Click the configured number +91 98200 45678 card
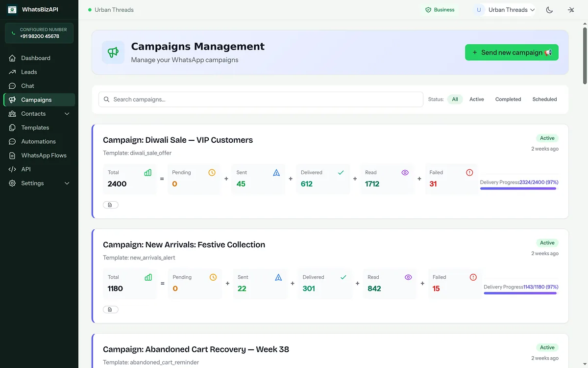 [39, 33]
